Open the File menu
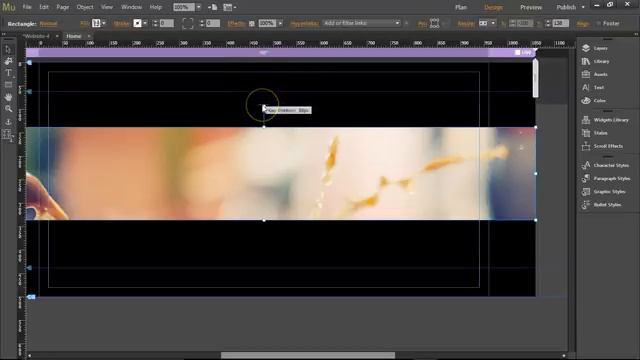The image size is (640, 360). (x=27, y=7)
